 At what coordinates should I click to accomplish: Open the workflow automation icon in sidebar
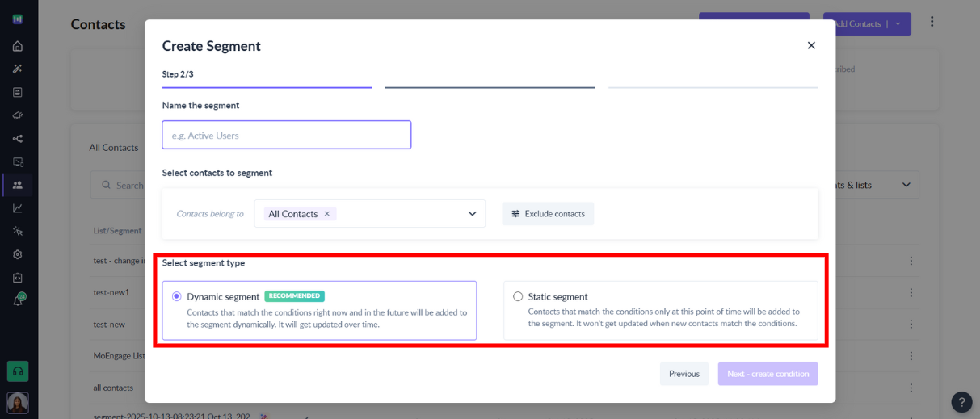point(18,139)
